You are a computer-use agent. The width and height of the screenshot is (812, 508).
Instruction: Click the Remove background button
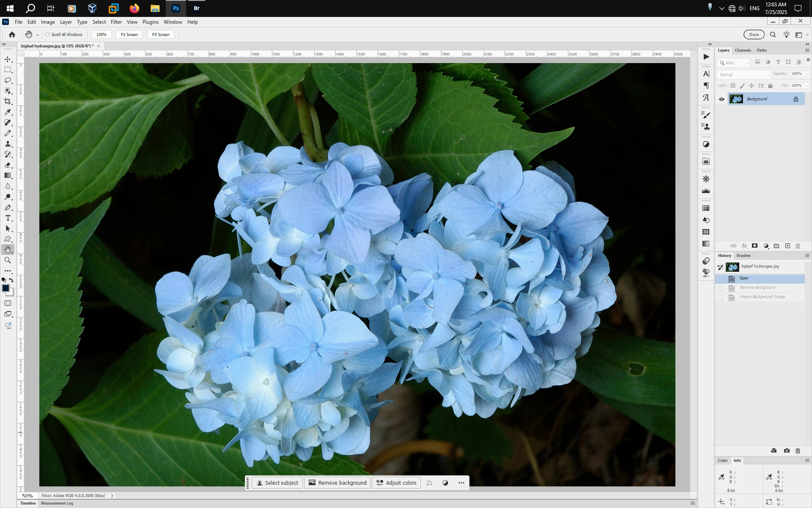coord(337,483)
